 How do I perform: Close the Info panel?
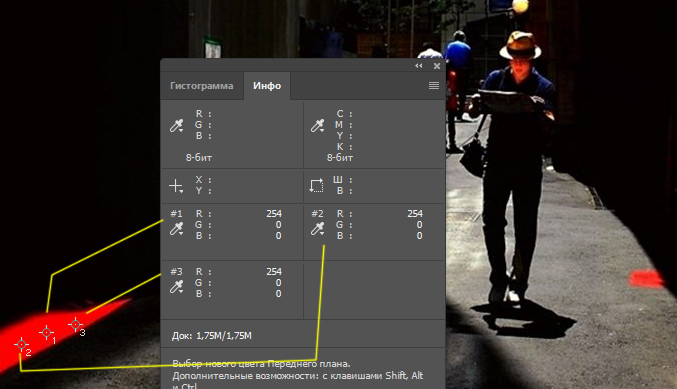coord(437,66)
